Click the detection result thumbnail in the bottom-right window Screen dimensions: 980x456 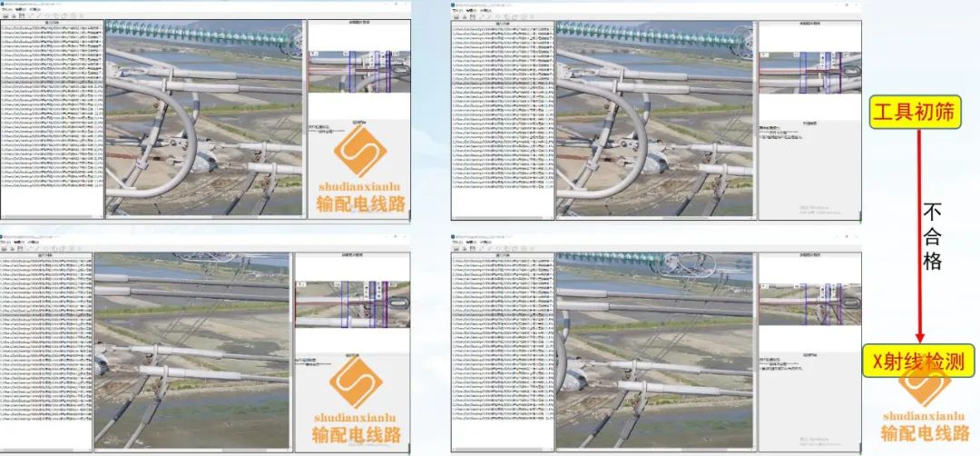pos(810,304)
